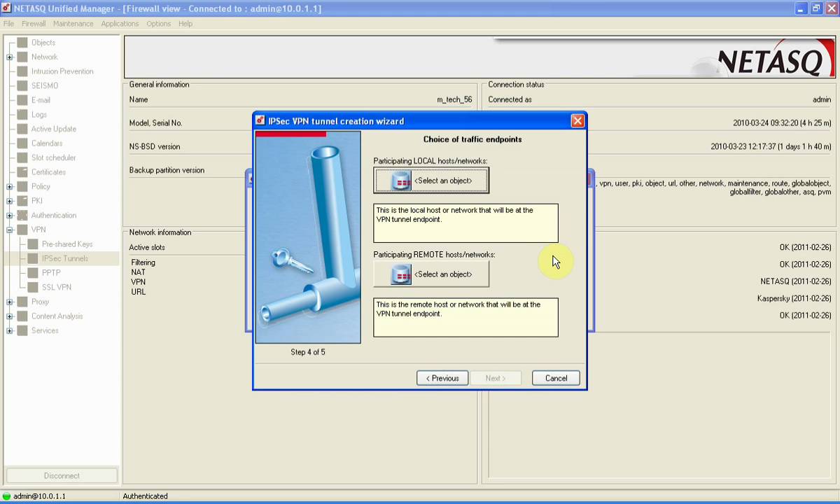Viewport: 840px width, 504px height.
Task: Click the Content Analysis icon
Action: [x=22, y=316]
